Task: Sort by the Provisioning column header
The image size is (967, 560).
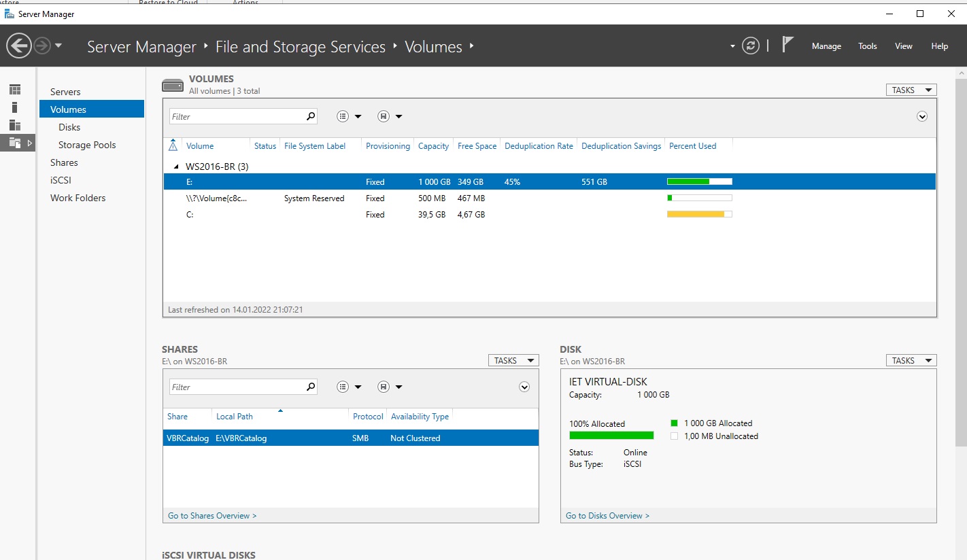Action: 388,146
